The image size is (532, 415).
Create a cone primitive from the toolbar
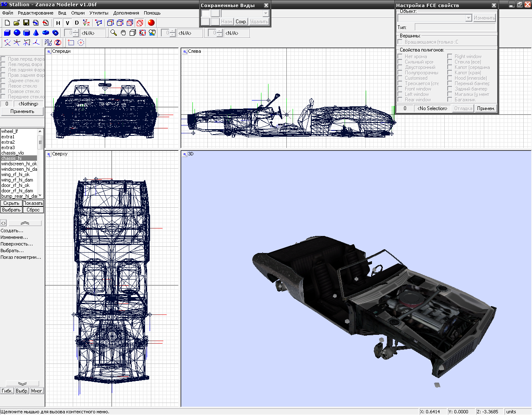(36, 33)
